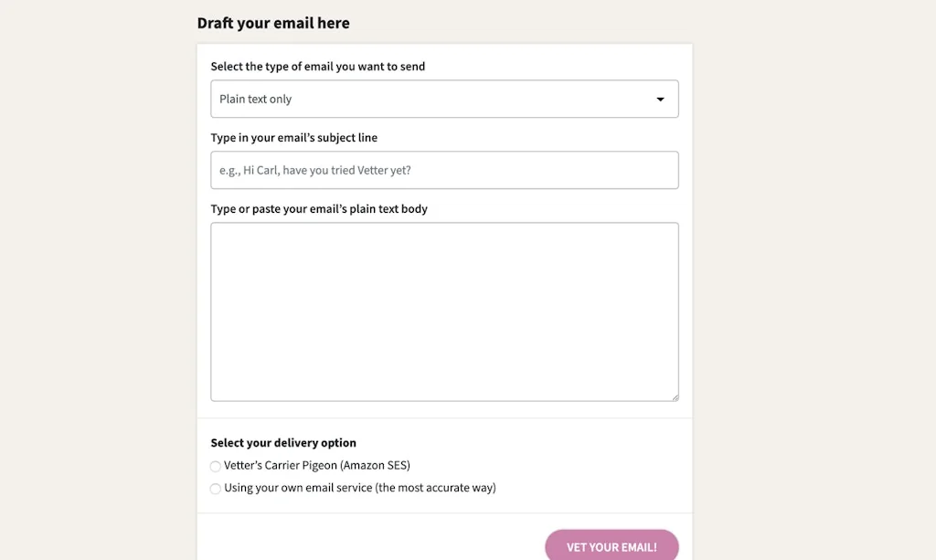936x560 pixels.
Task: Click "Select the type of email" label
Action: pyautogui.click(x=317, y=67)
